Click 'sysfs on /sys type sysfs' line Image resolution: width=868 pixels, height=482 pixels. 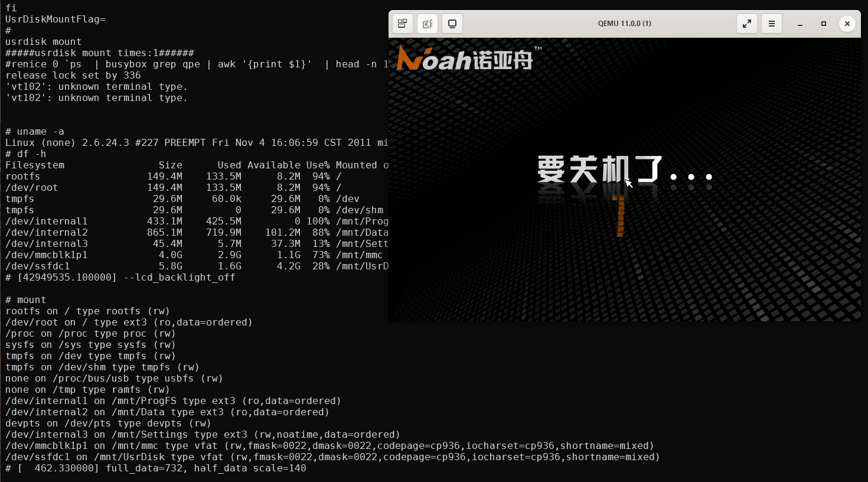click(90, 345)
